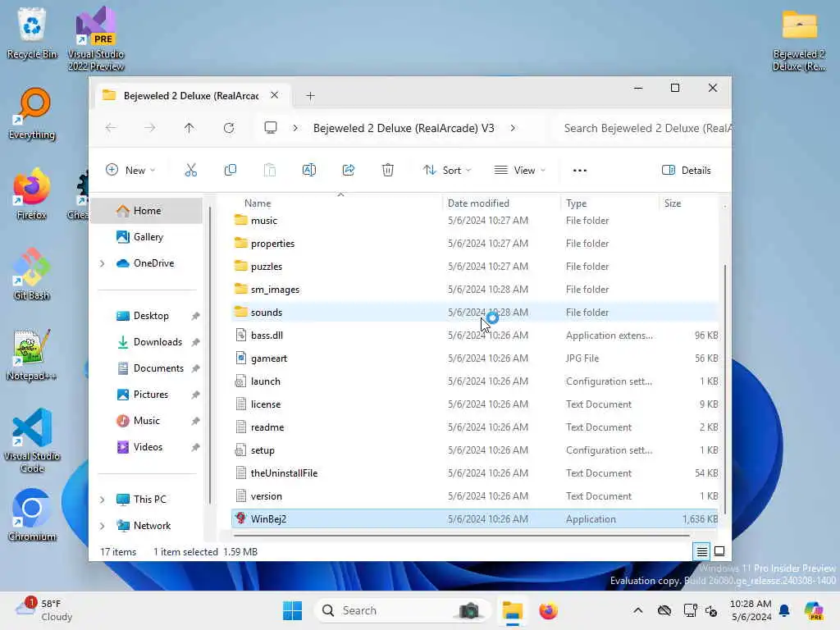Click the search Bejeweled 2 Deluxe field
Image resolution: width=840 pixels, height=630 pixels.
point(646,128)
